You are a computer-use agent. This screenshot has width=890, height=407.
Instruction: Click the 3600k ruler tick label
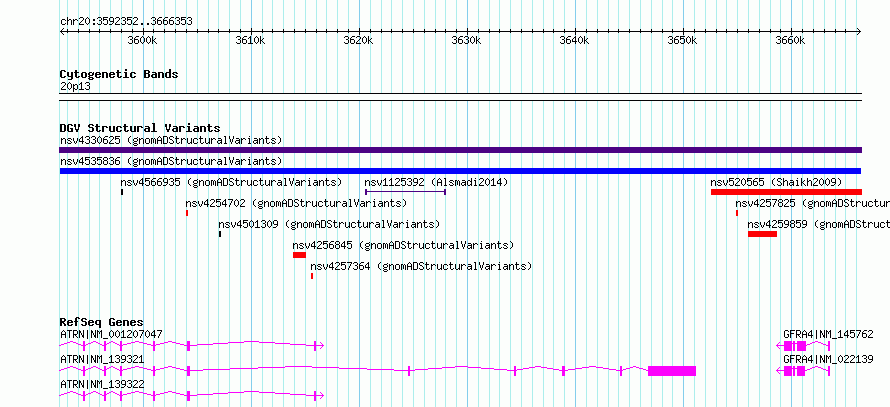[x=142, y=41]
